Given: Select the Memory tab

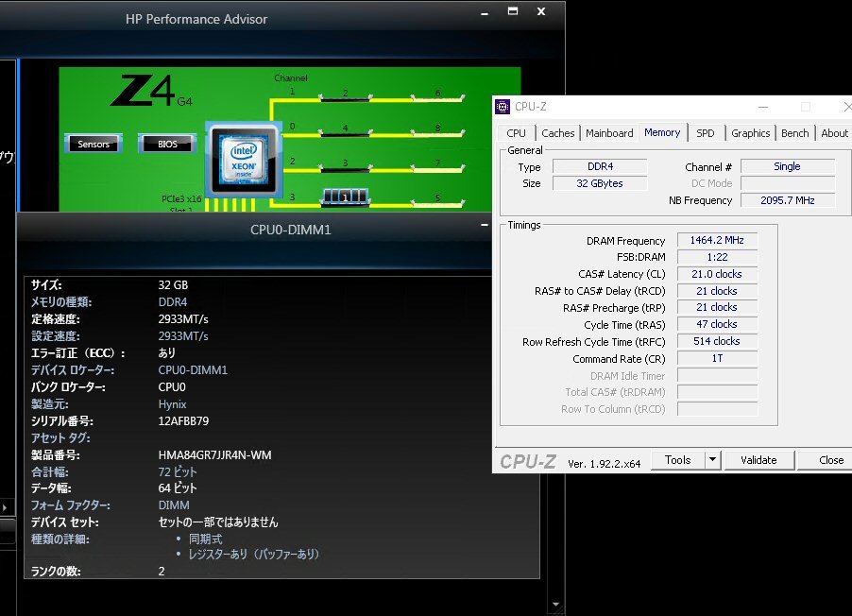Looking at the screenshot, I should coord(662,132).
